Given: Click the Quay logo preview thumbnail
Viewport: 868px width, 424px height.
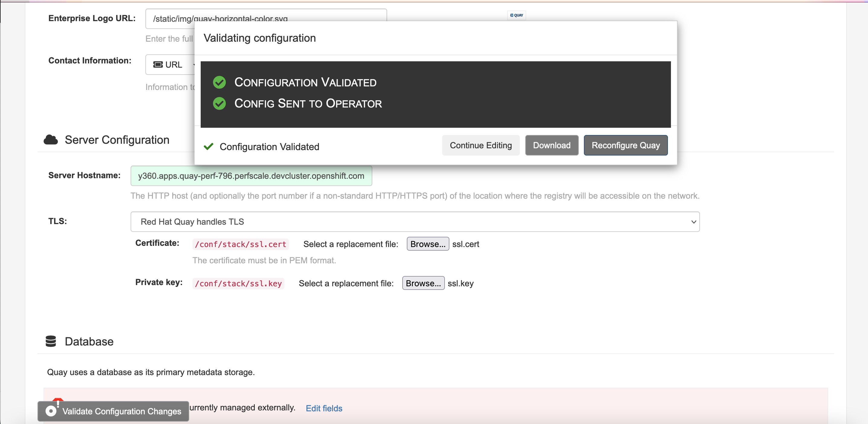Looking at the screenshot, I should [x=516, y=15].
